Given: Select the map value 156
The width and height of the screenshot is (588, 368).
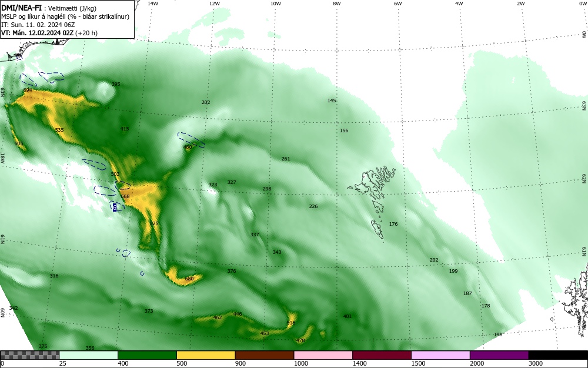Looking at the screenshot, I should pyautogui.click(x=344, y=131).
